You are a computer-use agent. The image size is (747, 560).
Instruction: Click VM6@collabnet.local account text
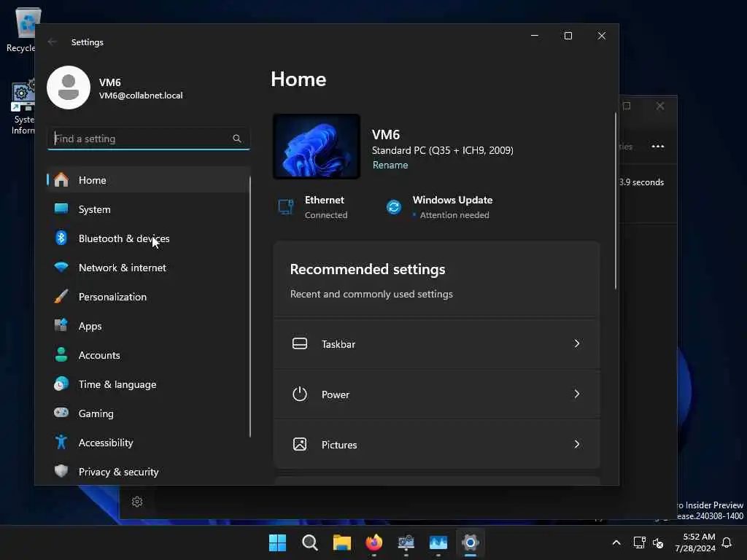click(141, 96)
